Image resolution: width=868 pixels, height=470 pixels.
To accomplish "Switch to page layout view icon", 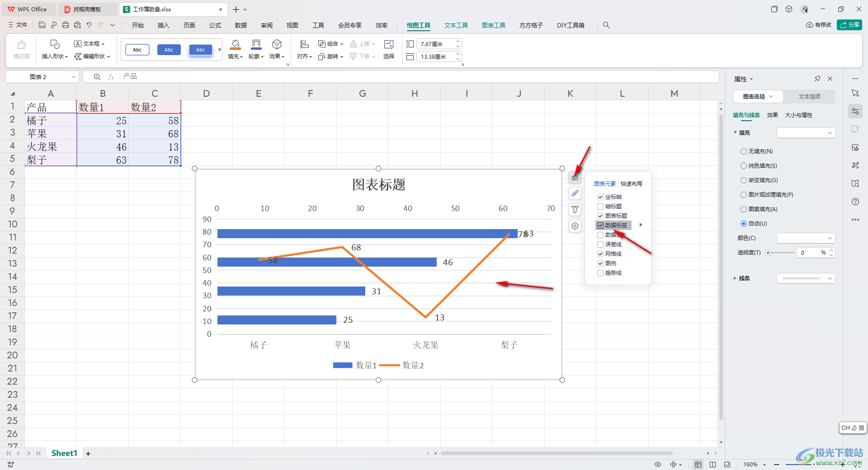I will [712, 464].
